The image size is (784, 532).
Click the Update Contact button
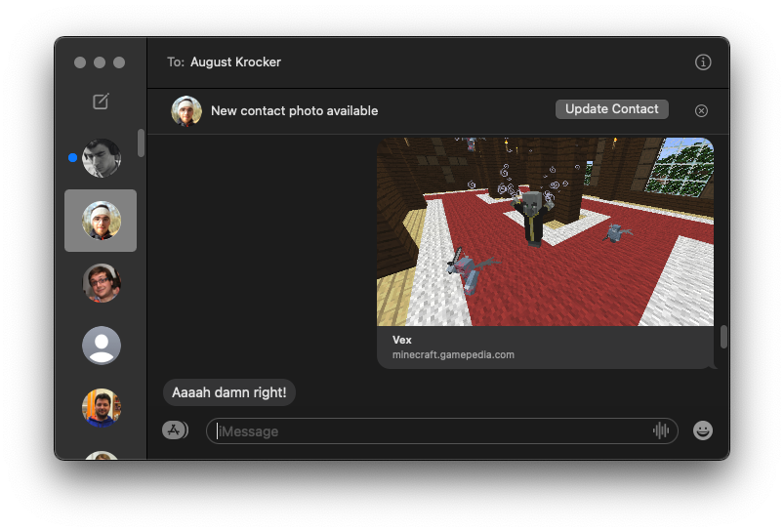point(611,109)
